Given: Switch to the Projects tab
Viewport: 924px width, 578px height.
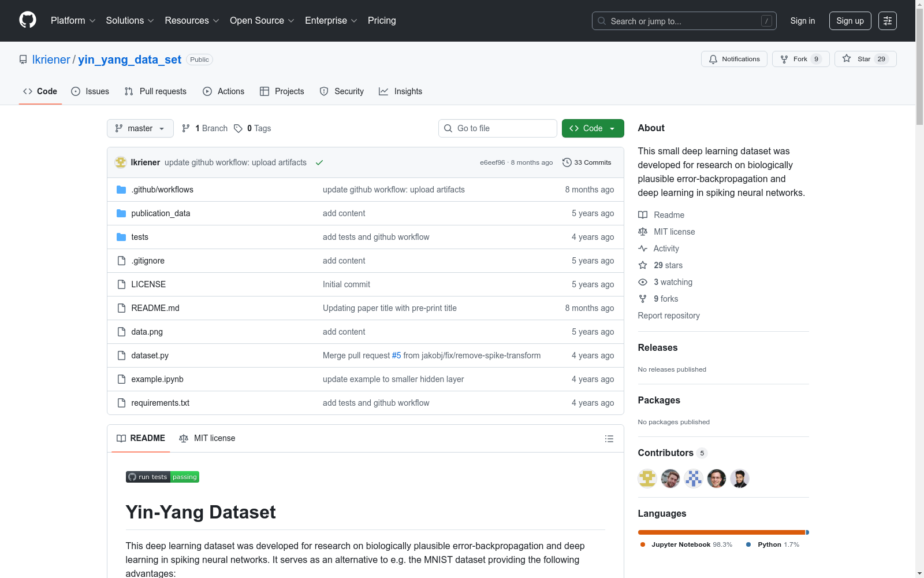Looking at the screenshot, I should (282, 91).
